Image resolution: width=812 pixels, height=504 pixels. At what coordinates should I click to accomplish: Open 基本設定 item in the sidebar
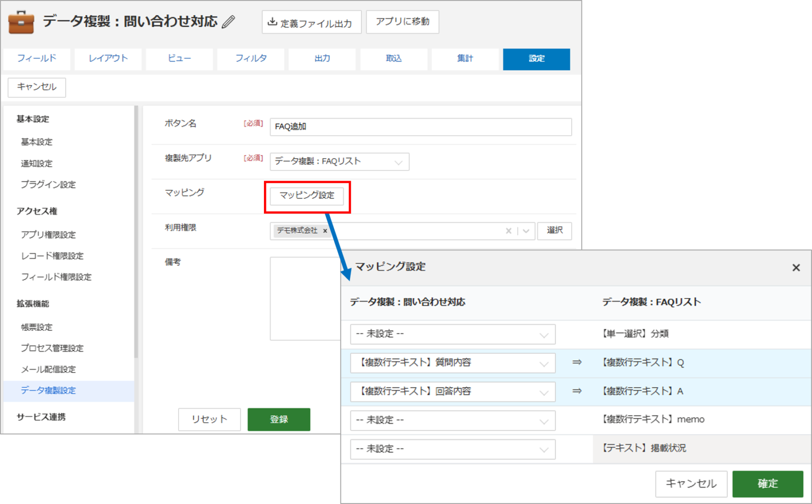pos(37,142)
